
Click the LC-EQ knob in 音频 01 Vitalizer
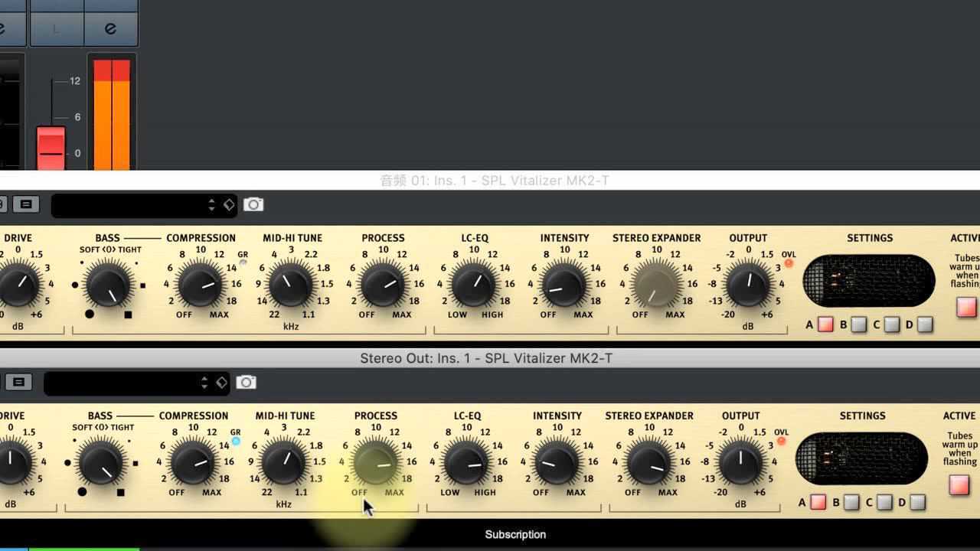474,284
